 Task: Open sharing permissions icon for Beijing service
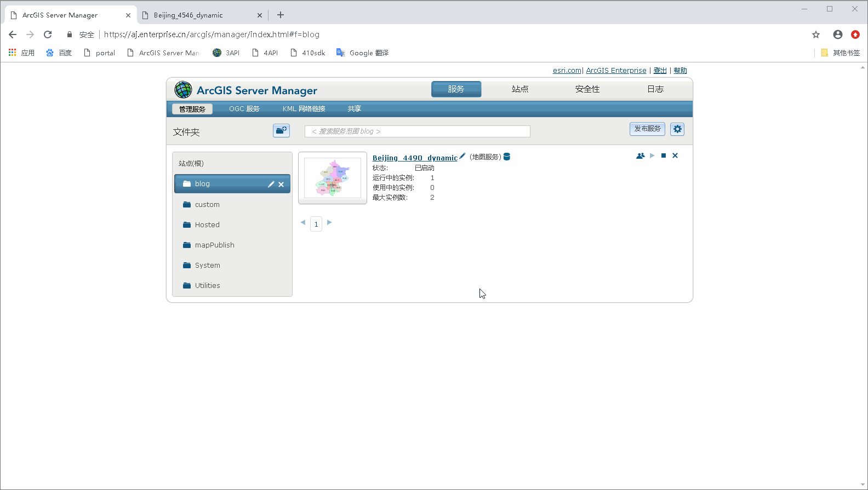pyautogui.click(x=640, y=155)
